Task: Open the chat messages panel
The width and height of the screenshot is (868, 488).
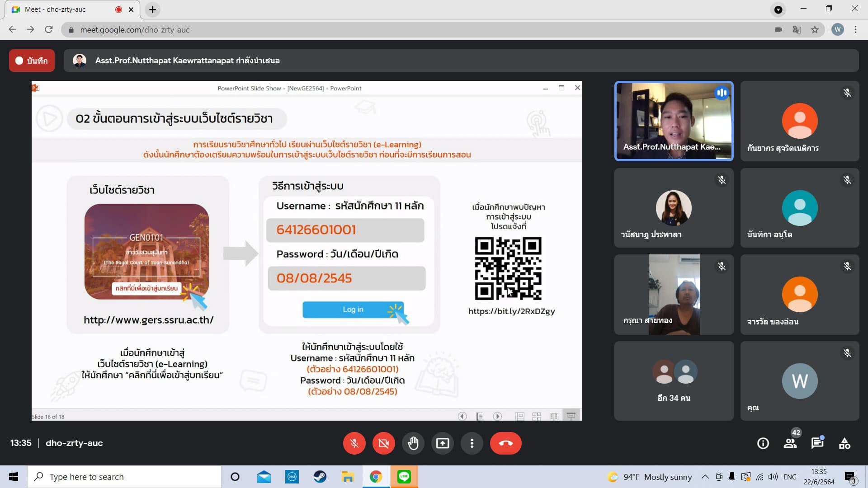Action: (x=817, y=443)
